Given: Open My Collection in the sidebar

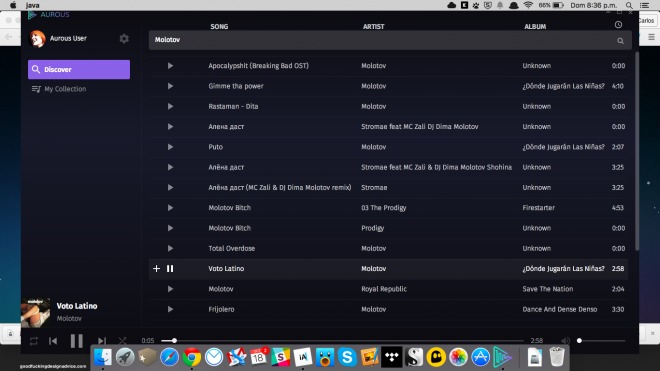Looking at the screenshot, I should click(x=59, y=89).
